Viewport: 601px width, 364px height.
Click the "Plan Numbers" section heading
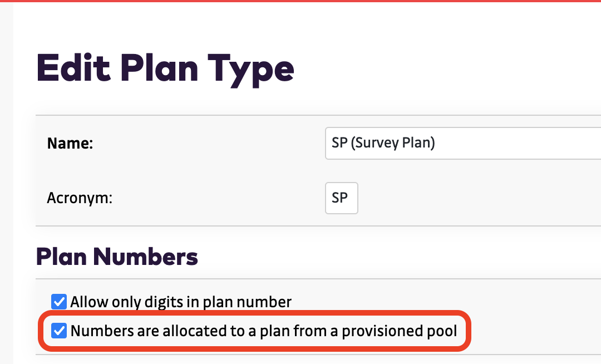pyautogui.click(x=117, y=257)
